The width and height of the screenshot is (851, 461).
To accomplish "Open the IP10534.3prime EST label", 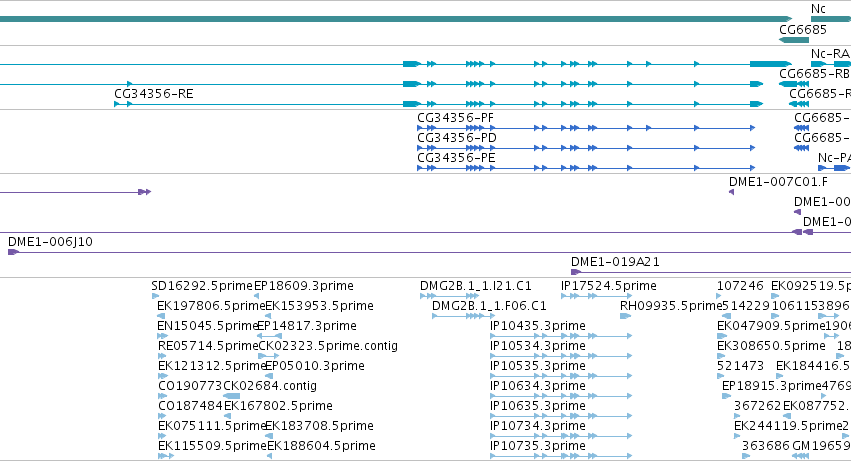I will 537,346.
